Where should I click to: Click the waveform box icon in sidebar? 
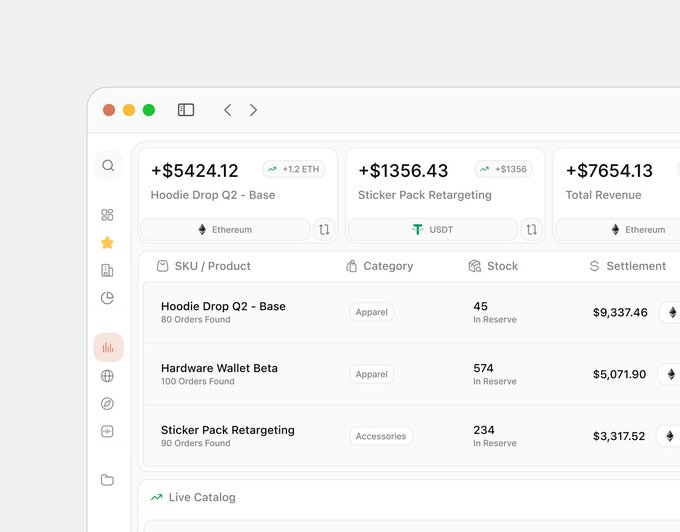pyautogui.click(x=107, y=431)
